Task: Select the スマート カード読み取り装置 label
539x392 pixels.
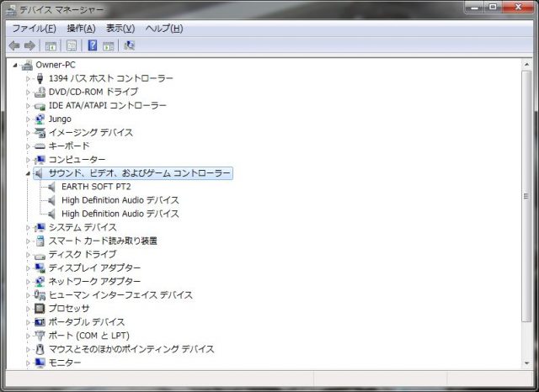Action: point(103,241)
